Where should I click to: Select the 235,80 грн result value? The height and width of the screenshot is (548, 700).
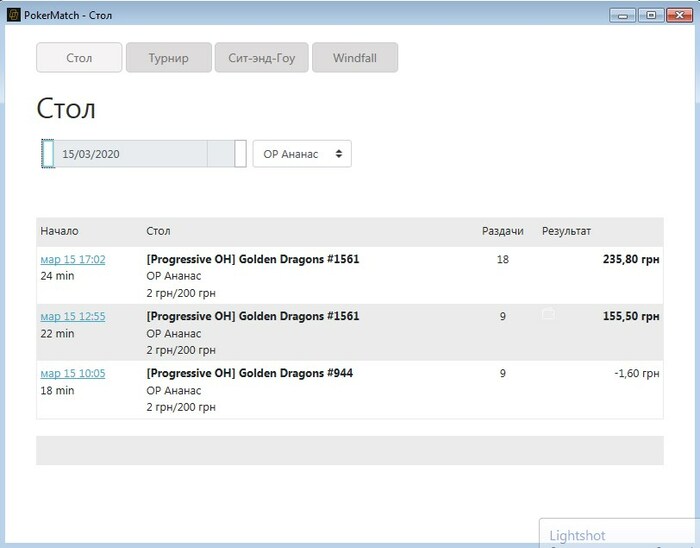pyautogui.click(x=631, y=259)
